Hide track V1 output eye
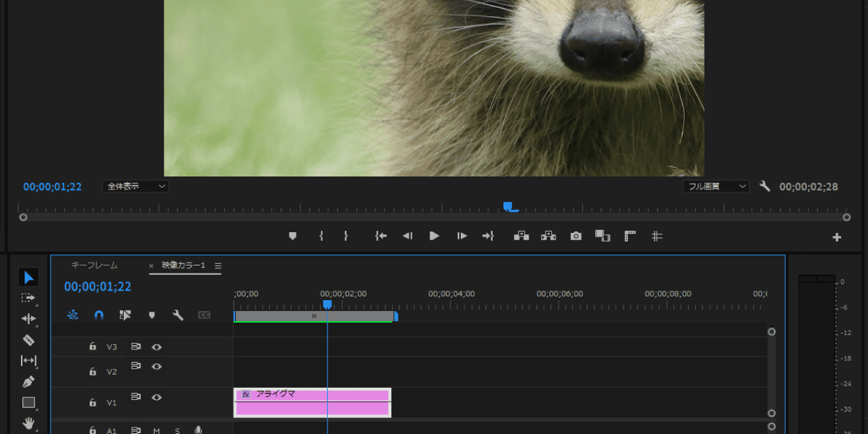Image resolution: width=868 pixels, height=434 pixels. pyautogui.click(x=156, y=397)
